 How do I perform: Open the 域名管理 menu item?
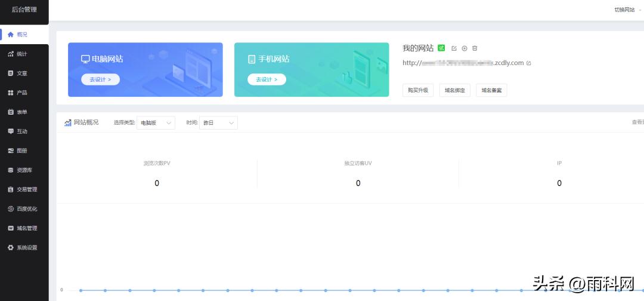(x=24, y=228)
